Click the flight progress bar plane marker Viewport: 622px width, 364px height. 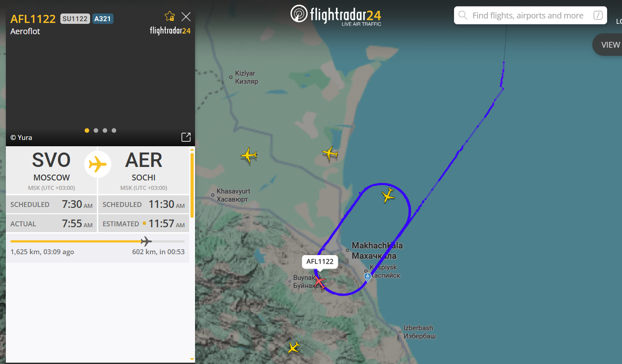(x=146, y=241)
